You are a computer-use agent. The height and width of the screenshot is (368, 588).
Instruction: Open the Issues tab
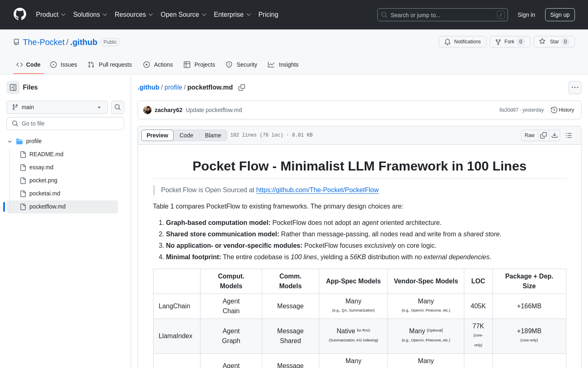coord(64,65)
